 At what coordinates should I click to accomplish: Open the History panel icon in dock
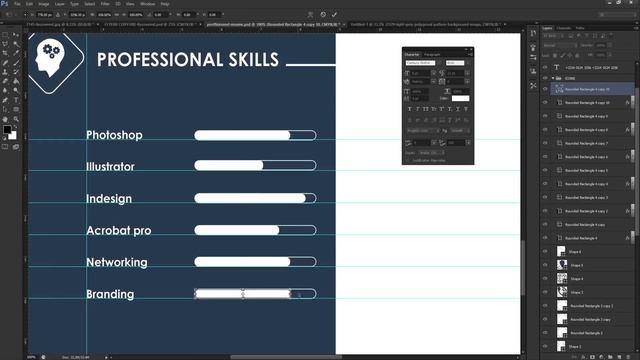click(533, 34)
